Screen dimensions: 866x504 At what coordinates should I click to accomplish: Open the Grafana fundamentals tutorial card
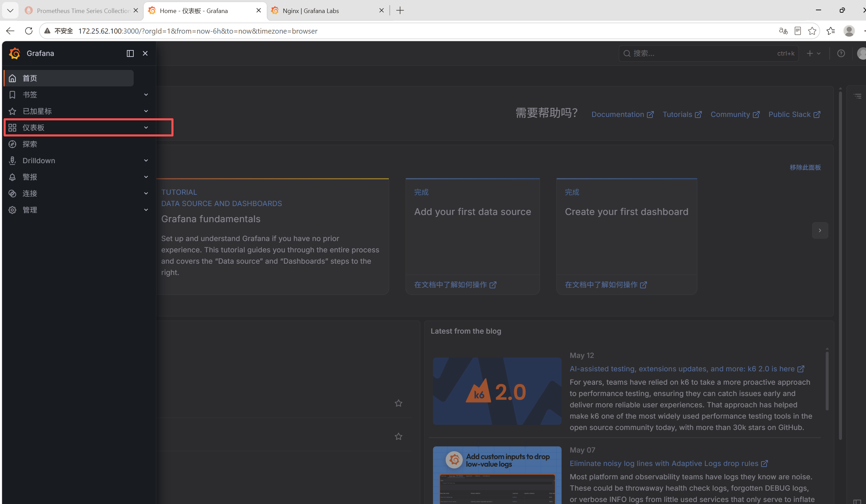pyautogui.click(x=273, y=236)
